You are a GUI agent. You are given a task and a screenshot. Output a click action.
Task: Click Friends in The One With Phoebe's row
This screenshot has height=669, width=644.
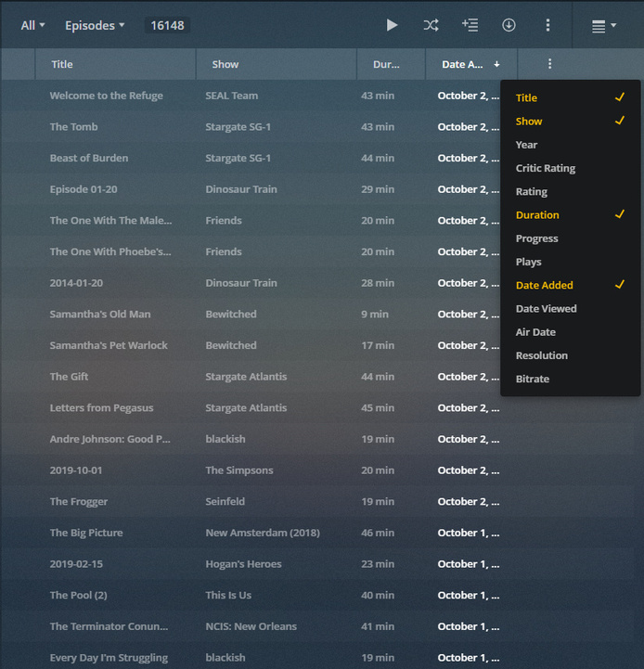pos(224,251)
